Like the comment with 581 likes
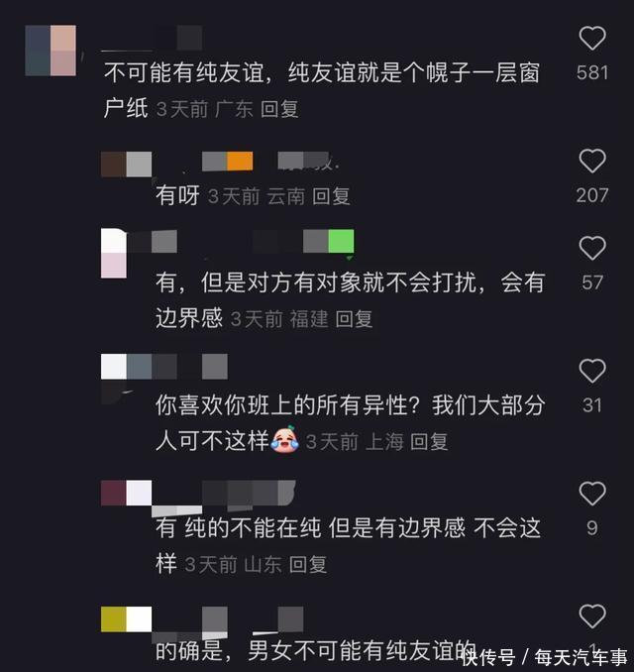The image size is (634, 672). click(x=592, y=39)
